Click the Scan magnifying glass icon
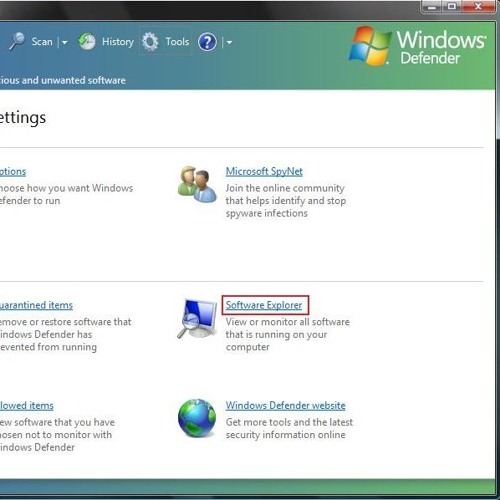 coord(17,41)
